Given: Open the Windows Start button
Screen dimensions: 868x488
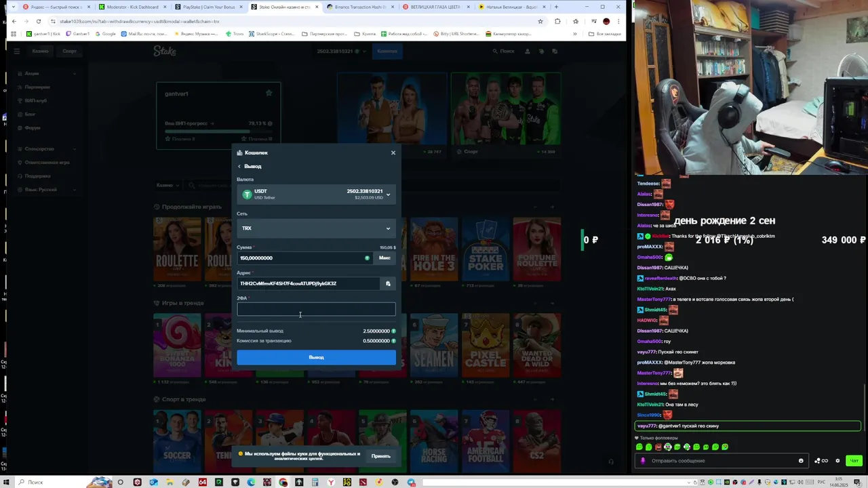Looking at the screenshot, I should pos(5,482).
